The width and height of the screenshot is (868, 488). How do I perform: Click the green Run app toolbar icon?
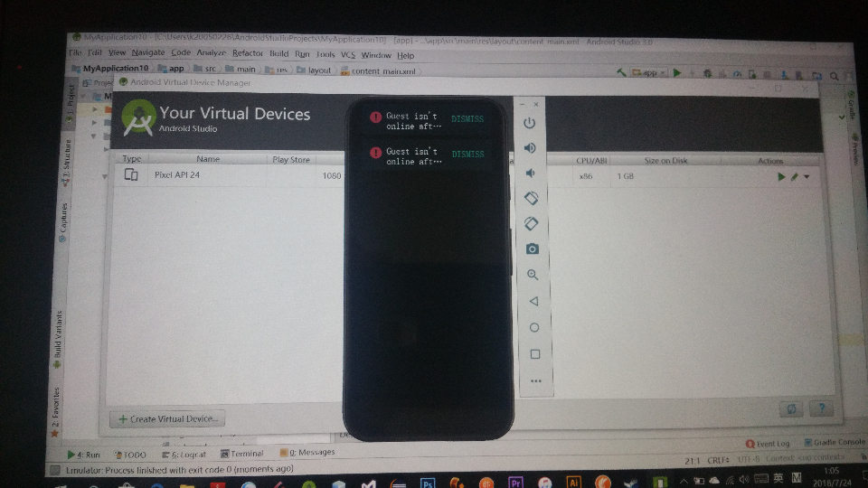(677, 72)
